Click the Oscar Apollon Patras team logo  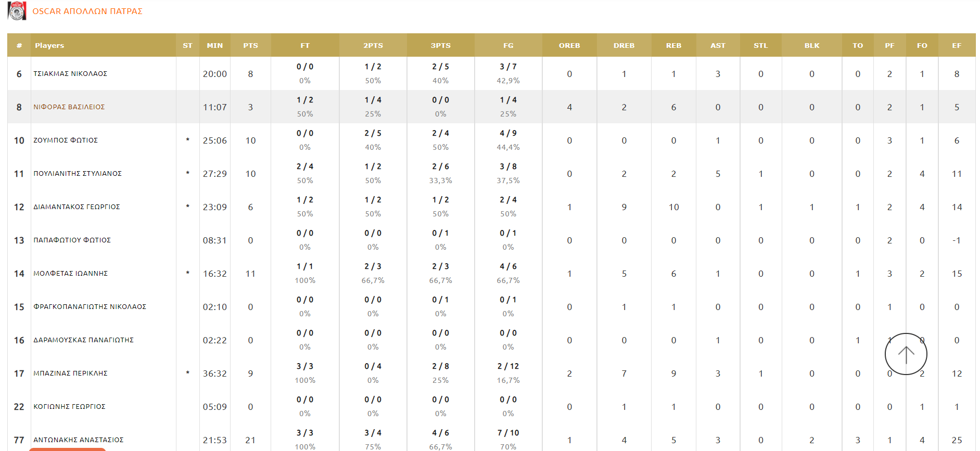click(x=17, y=11)
